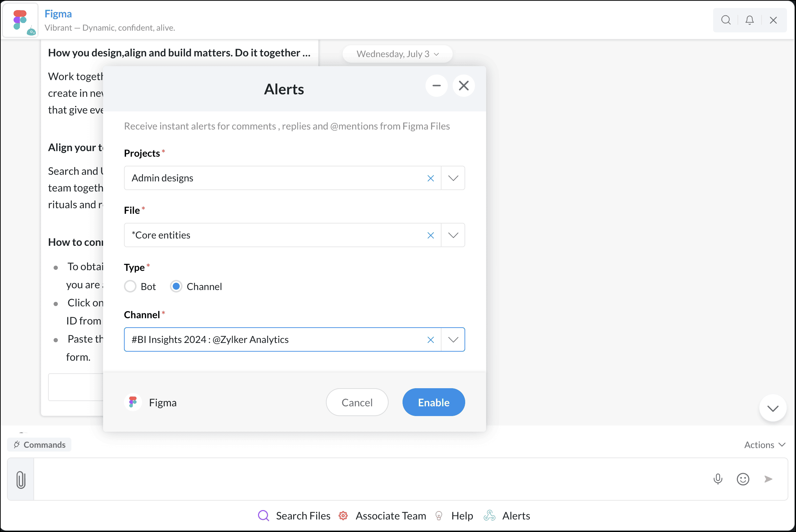Clear the Admin designs project selection
The width and height of the screenshot is (796, 532).
point(430,178)
